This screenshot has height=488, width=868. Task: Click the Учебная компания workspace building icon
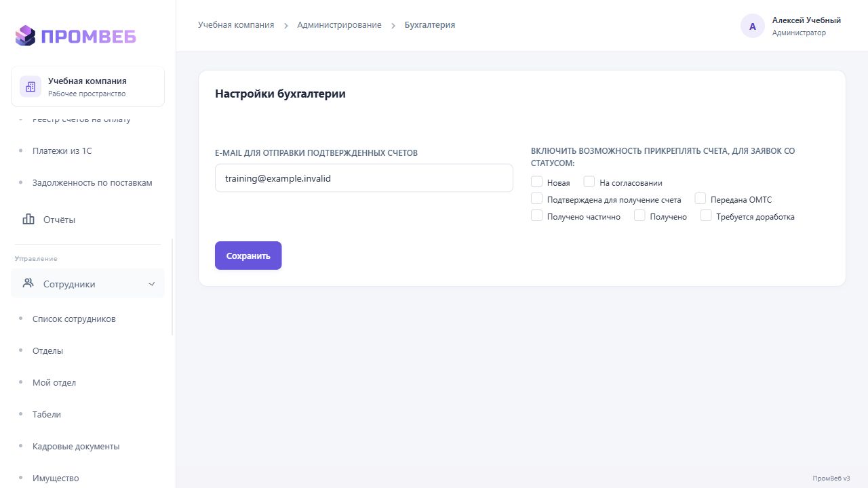31,87
